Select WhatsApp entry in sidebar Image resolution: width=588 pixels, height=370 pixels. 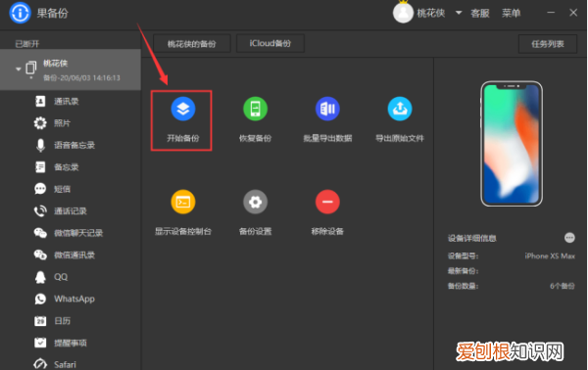point(74,299)
